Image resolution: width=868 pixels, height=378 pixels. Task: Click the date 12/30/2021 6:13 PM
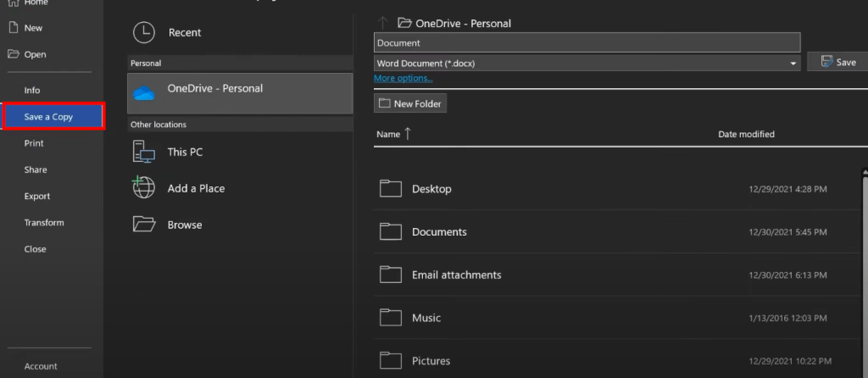[x=787, y=275]
